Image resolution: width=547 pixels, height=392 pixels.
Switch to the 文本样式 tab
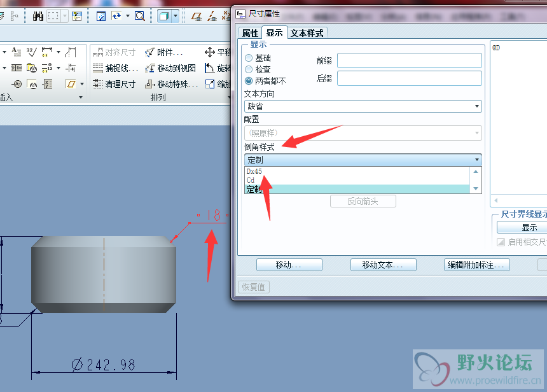[307, 33]
